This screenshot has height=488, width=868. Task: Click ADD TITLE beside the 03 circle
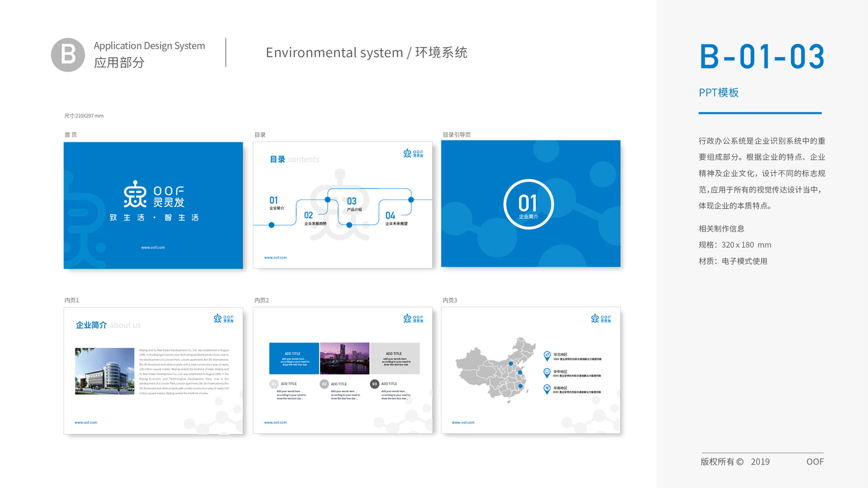click(389, 384)
